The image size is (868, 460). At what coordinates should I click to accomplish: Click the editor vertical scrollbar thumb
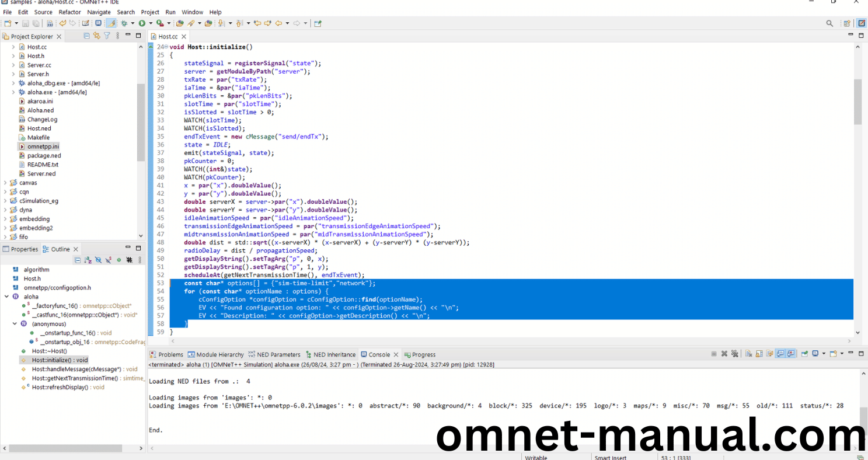pyautogui.click(x=857, y=102)
